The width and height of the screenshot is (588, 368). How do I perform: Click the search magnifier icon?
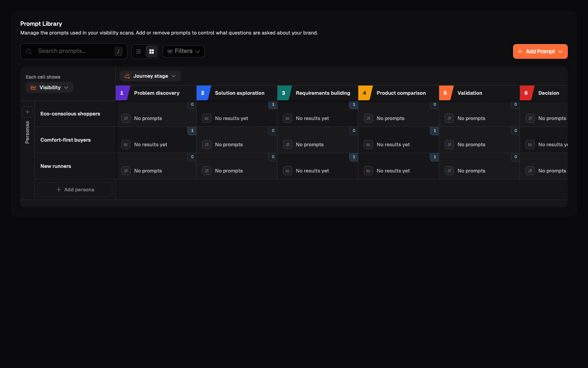click(29, 52)
